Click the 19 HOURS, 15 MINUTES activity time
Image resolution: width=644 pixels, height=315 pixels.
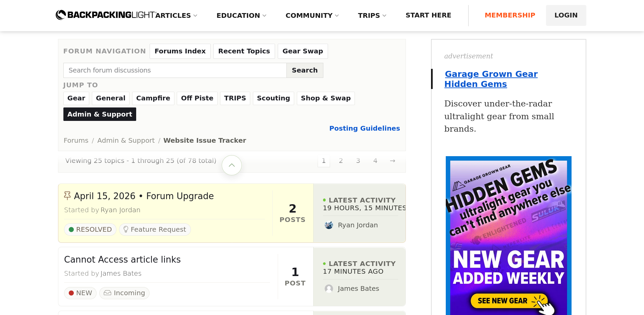click(x=364, y=208)
